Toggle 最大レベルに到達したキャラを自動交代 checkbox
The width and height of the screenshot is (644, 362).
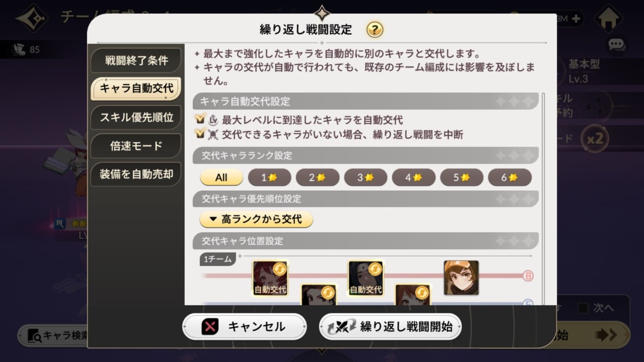point(201,120)
